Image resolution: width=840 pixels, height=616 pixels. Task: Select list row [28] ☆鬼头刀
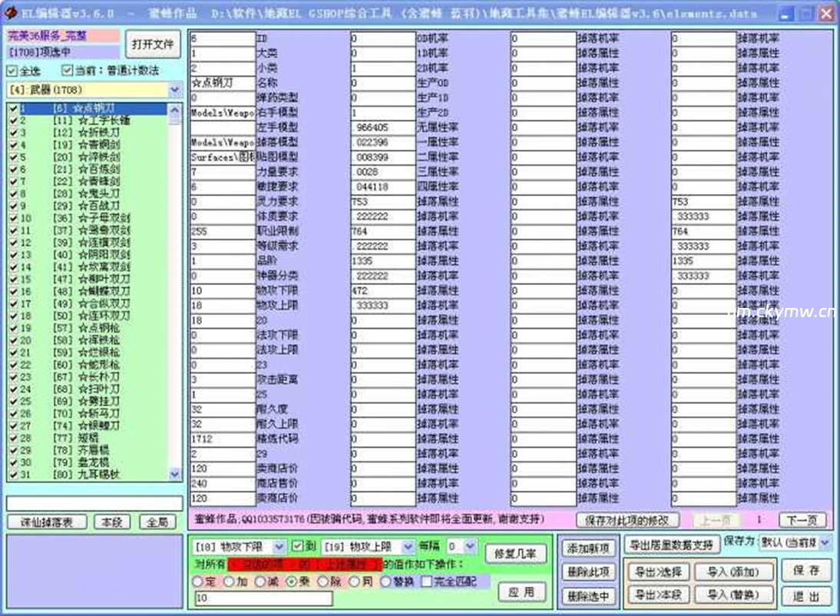click(88, 194)
